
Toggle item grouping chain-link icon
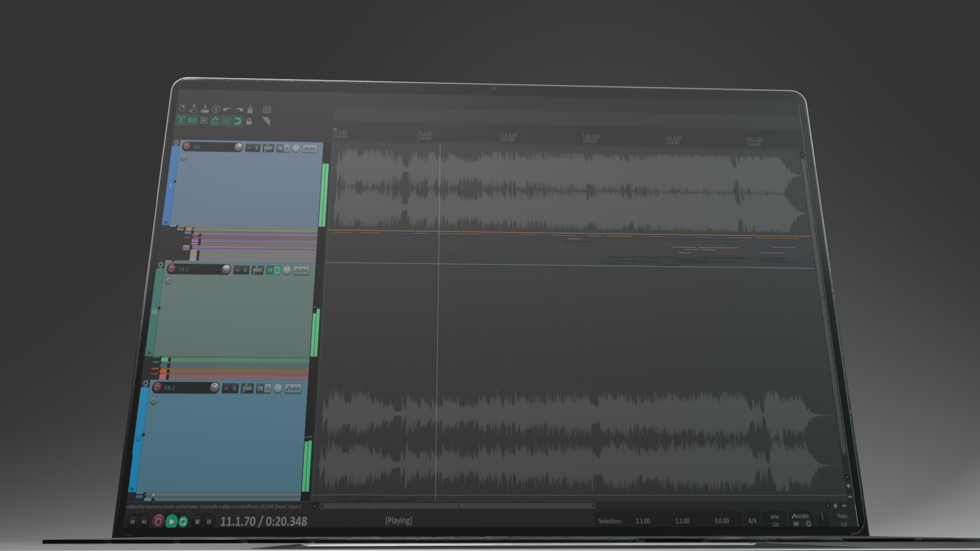tap(192, 120)
